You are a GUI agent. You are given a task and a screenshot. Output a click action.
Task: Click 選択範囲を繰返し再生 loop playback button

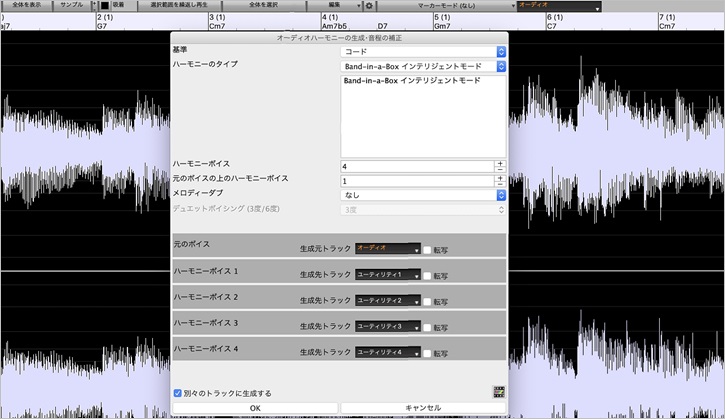[x=179, y=6]
